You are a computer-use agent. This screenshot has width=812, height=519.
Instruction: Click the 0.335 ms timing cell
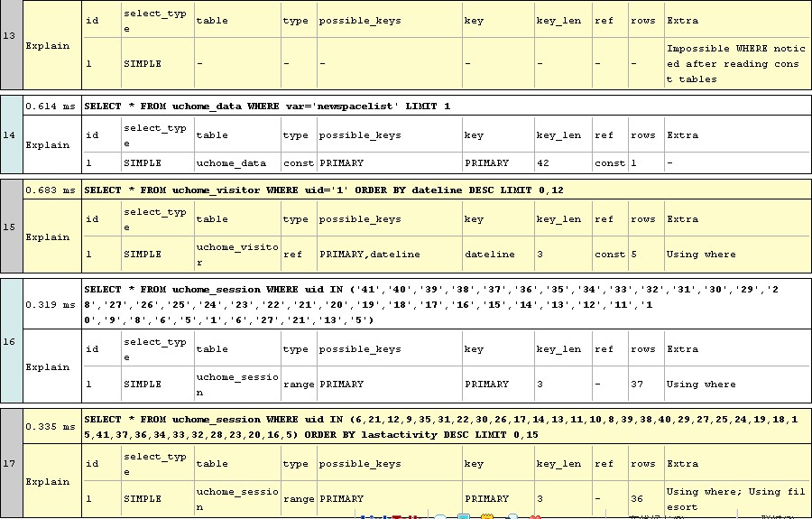(51, 426)
